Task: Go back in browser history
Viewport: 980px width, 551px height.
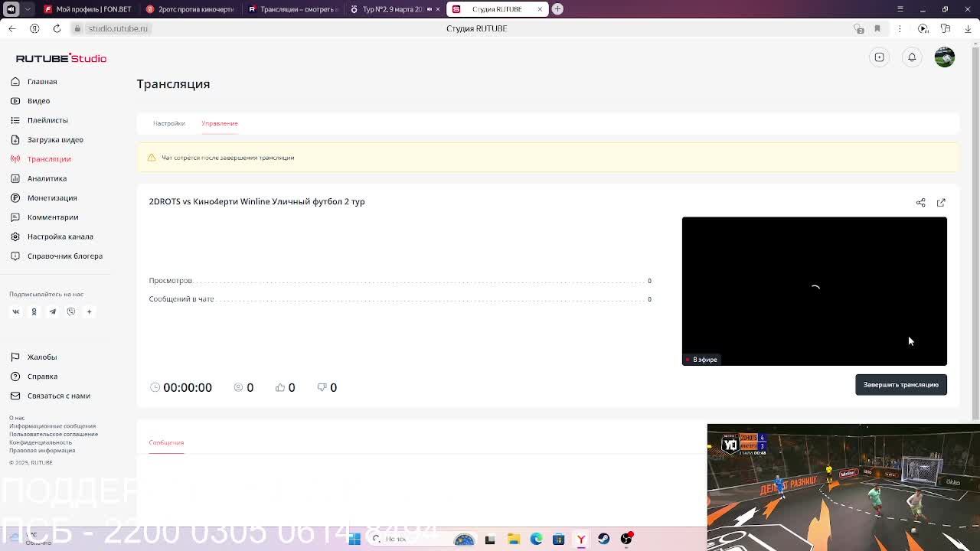Action: 11,28
